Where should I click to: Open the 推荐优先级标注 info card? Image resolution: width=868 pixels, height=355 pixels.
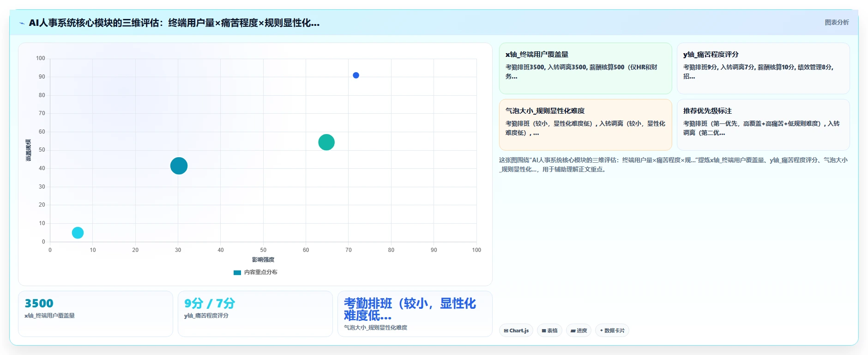click(x=763, y=125)
